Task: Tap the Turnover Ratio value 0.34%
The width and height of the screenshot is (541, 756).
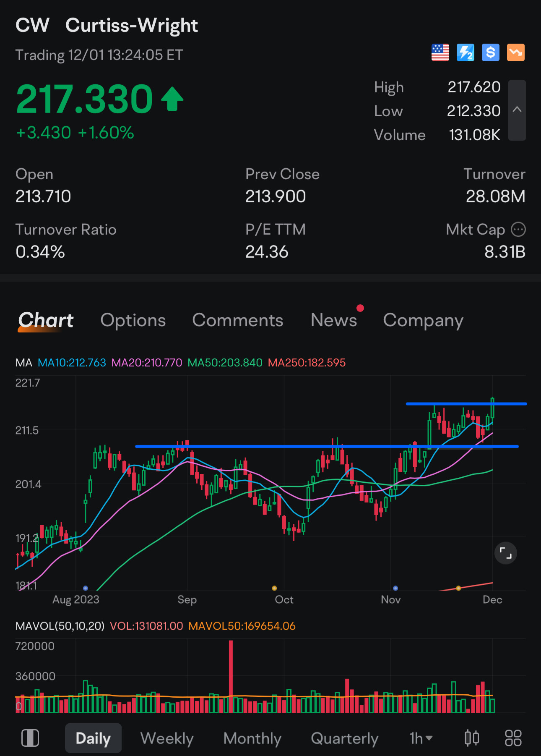Action: pyautogui.click(x=40, y=252)
